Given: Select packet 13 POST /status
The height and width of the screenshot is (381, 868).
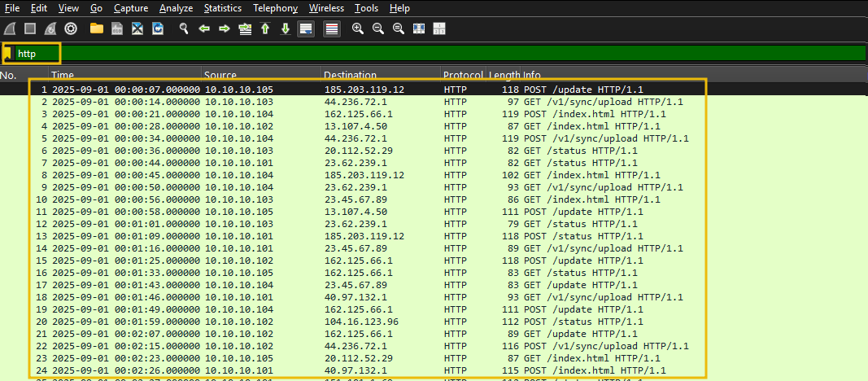Looking at the screenshot, I should [434, 236].
